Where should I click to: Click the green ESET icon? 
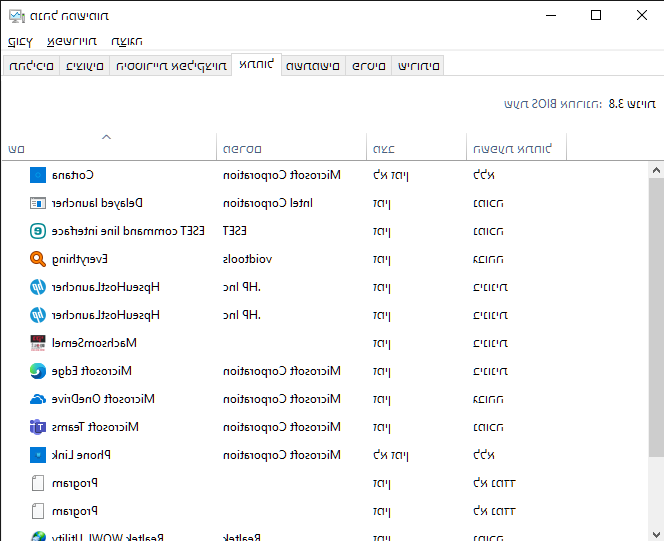click(x=38, y=231)
